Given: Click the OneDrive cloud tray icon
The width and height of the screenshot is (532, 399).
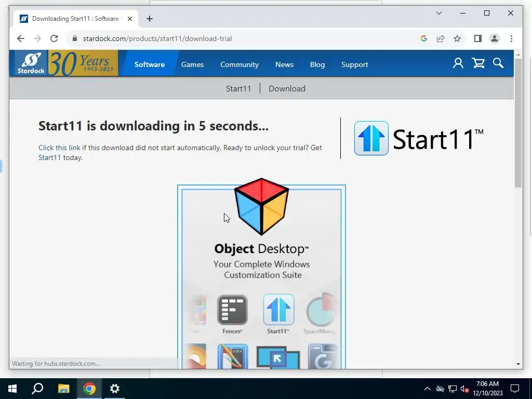Looking at the screenshot, I should (x=440, y=389).
